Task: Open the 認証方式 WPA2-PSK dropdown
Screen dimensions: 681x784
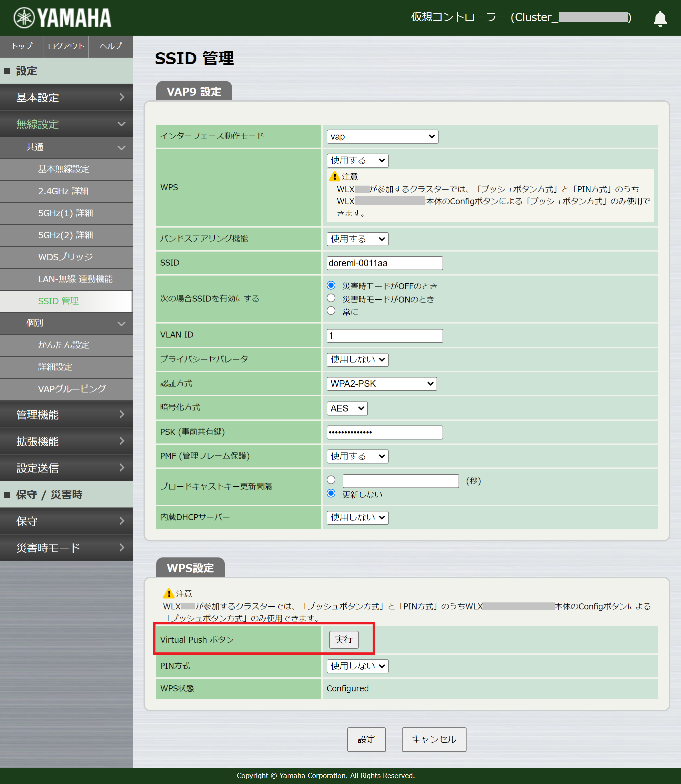Action: [381, 384]
